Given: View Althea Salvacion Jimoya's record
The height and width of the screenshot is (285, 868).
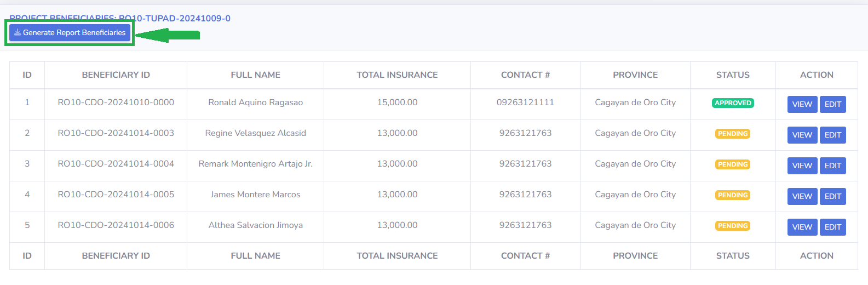Looking at the screenshot, I should [x=802, y=227].
